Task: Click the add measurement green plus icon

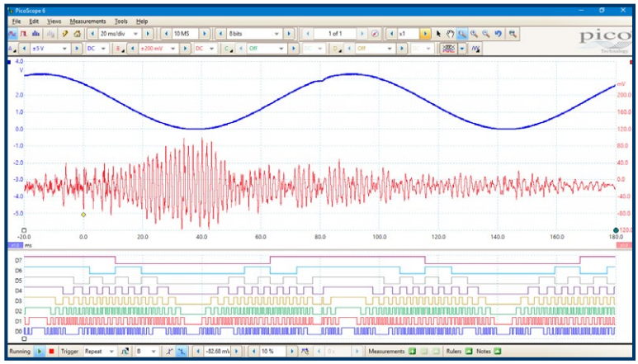Action: click(412, 352)
